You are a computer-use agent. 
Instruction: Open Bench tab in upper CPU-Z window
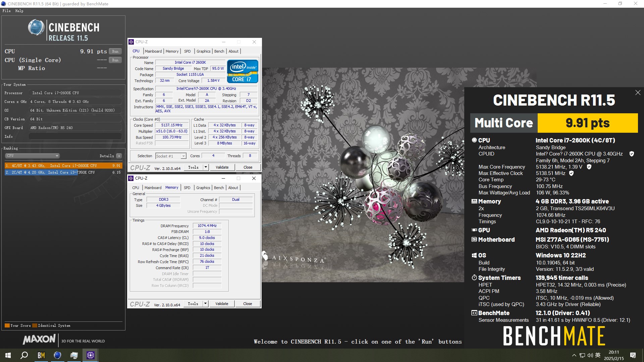[219, 51]
